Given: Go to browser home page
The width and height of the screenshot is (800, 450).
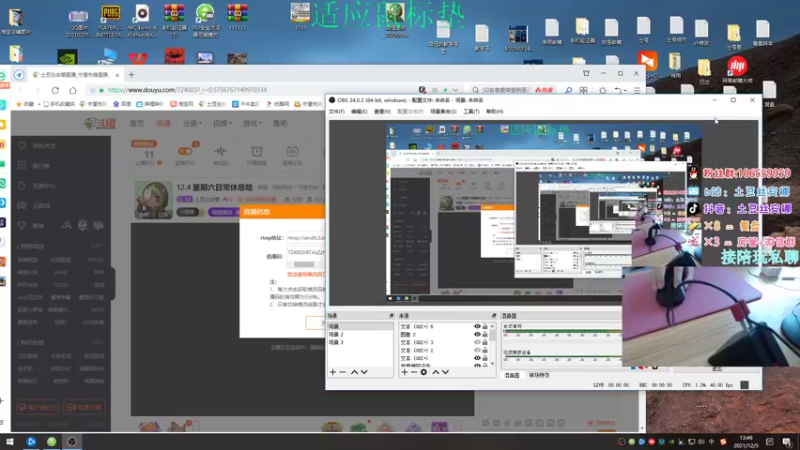Looking at the screenshot, I should 72,90.
